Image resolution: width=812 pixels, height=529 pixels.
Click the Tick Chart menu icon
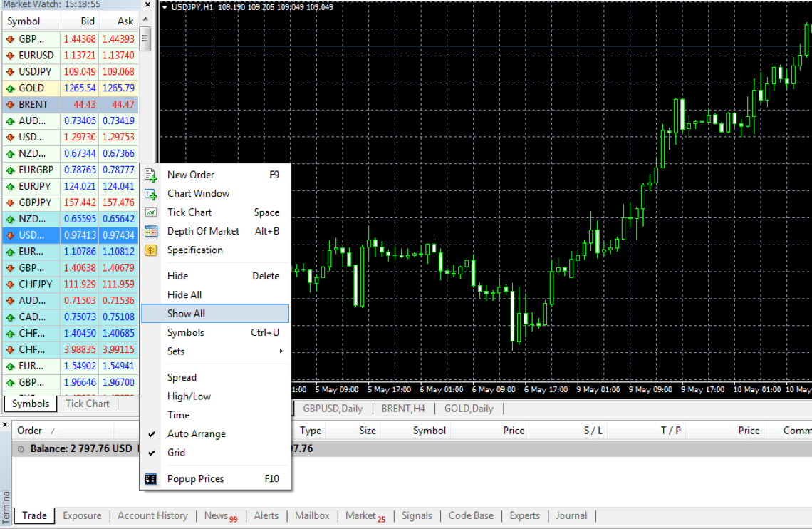coord(151,212)
